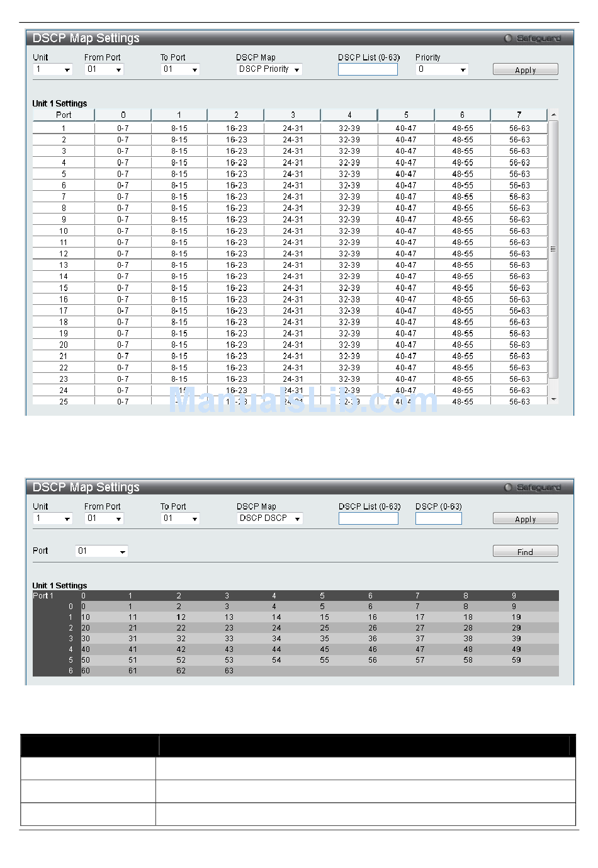Click the 0-7 cell in port row 3

(x=123, y=151)
